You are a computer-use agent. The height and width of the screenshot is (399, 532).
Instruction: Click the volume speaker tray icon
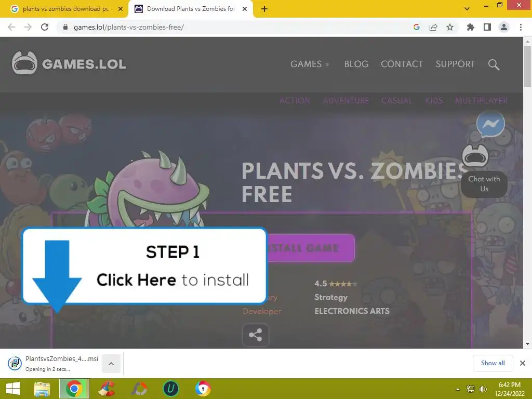(483, 389)
